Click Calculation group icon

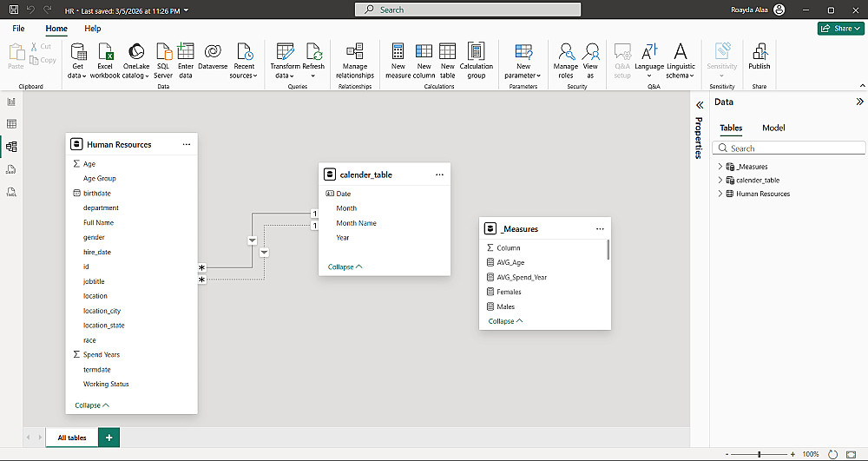(x=476, y=57)
